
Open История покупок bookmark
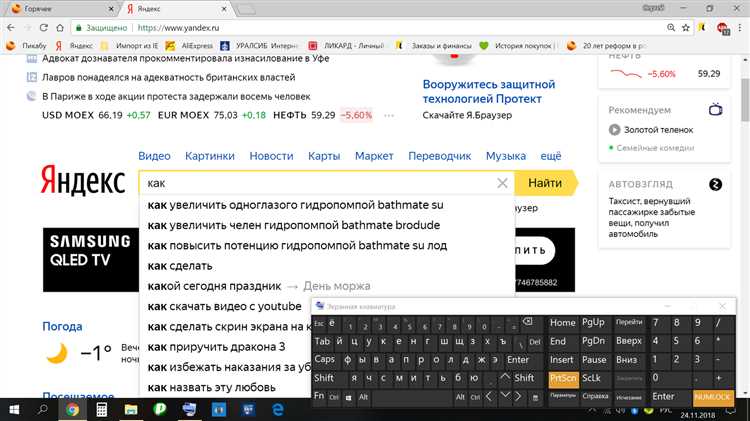tap(518, 46)
